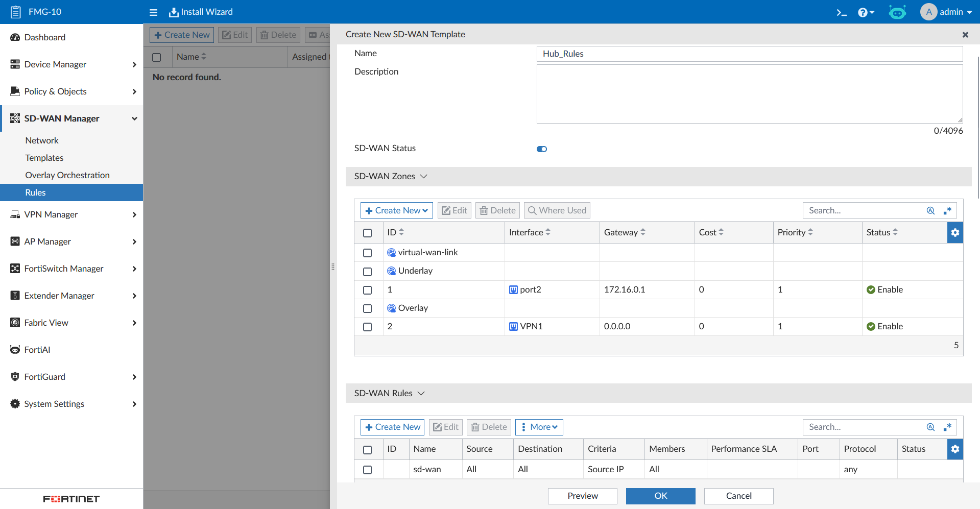Open Create New dropdown in SD-WAN Zones
Screen dimensions: 980x509
[x=396, y=210]
